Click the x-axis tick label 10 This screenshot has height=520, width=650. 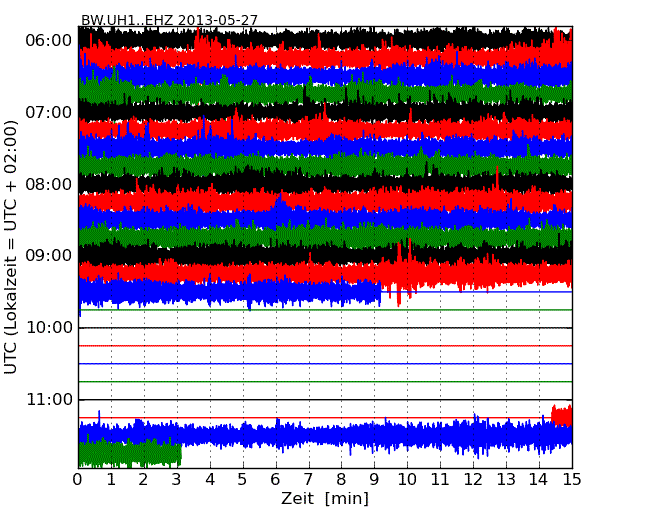(x=407, y=479)
